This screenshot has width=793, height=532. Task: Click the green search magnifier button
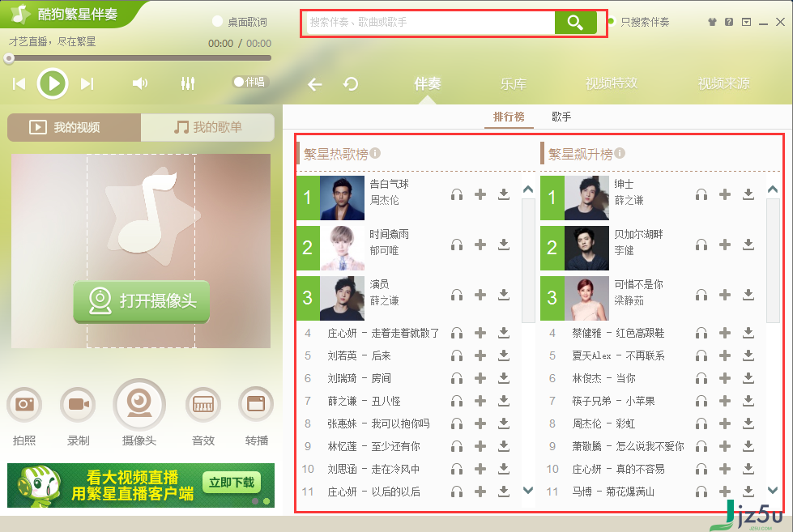pyautogui.click(x=575, y=22)
